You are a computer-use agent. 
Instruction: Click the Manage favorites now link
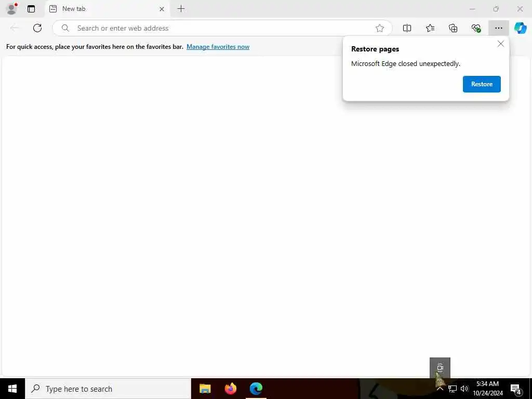click(x=218, y=47)
